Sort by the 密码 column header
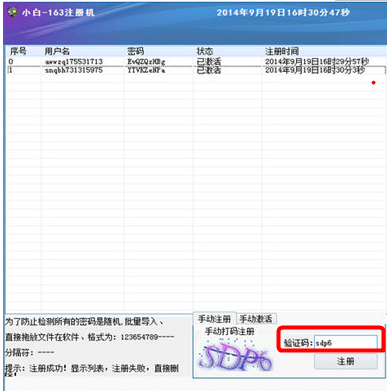387x391 pixels. tap(135, 51)
